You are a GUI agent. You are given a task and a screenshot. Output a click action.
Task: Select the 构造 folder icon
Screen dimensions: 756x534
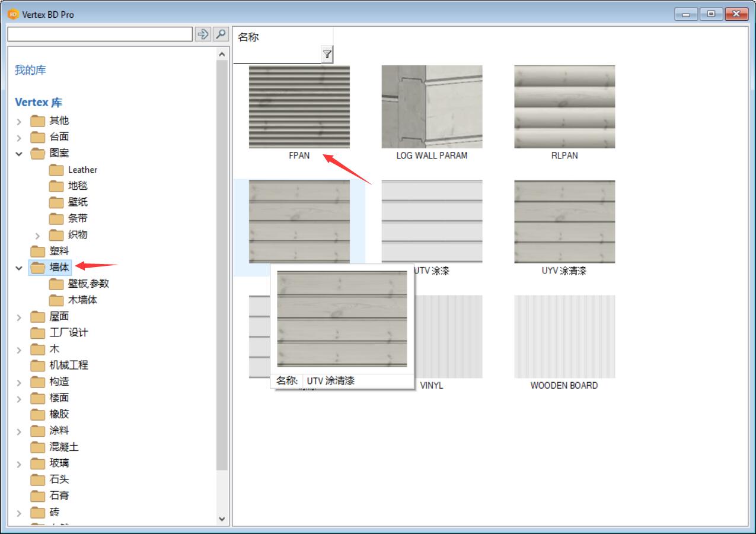point(38,382)
